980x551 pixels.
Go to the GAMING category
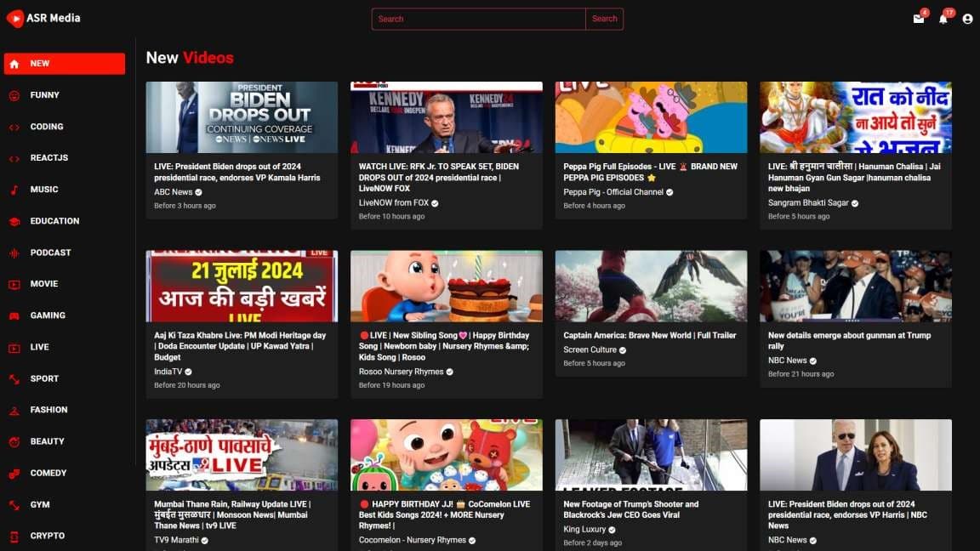pos(48,315)
